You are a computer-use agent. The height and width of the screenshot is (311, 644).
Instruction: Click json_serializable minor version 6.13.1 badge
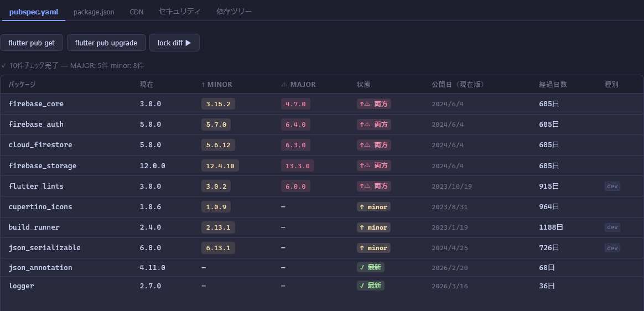[218, 248]
